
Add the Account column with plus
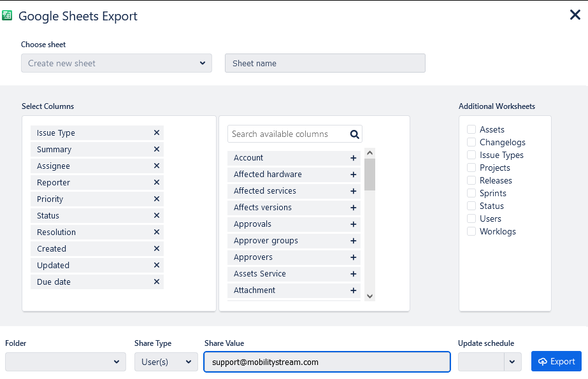point(354,158)
